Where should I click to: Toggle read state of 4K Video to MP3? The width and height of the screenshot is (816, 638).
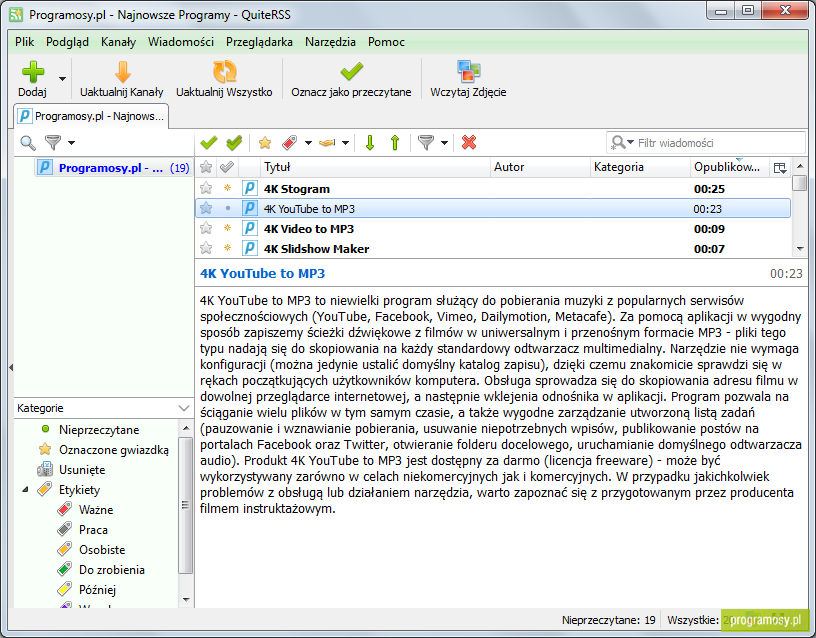(227, 228)
